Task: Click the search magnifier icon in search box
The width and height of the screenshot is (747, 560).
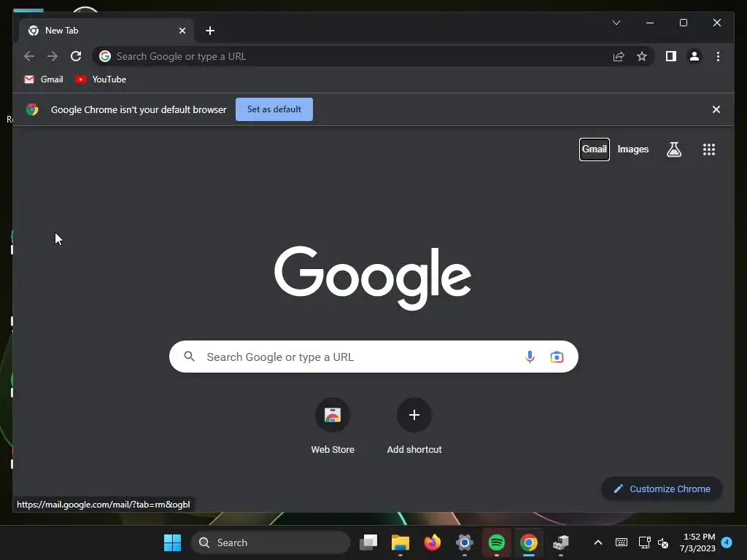Action: coord(189,356)
